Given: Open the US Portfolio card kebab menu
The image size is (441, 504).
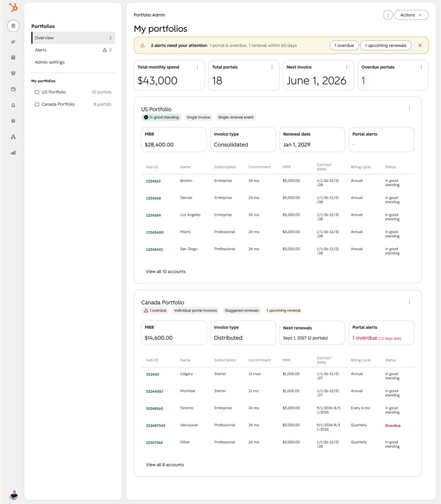Looking at the screenshot, I should [x=409, y=109].
